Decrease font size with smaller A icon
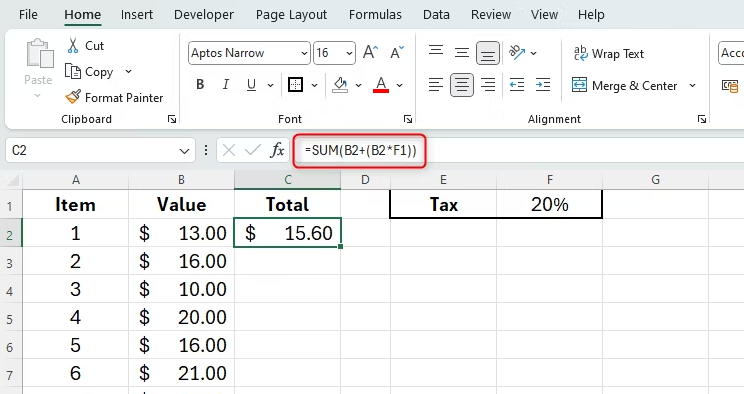The height and width of the screenshot is (394, 744). pyautogui.click(x=397, y=52)
